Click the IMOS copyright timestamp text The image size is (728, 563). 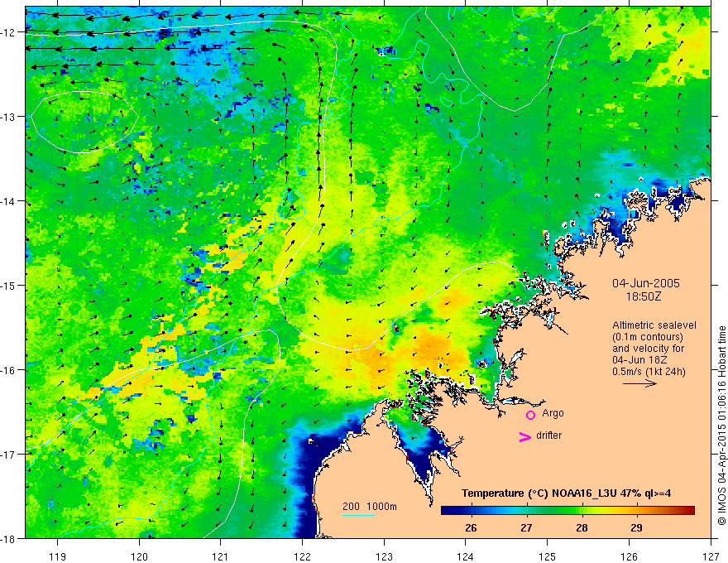[721, 426]
